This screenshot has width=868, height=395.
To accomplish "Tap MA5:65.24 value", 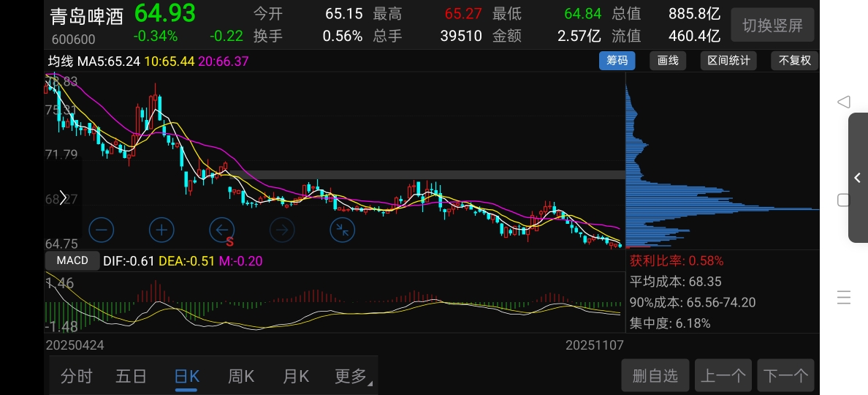I will click(108, 61).
